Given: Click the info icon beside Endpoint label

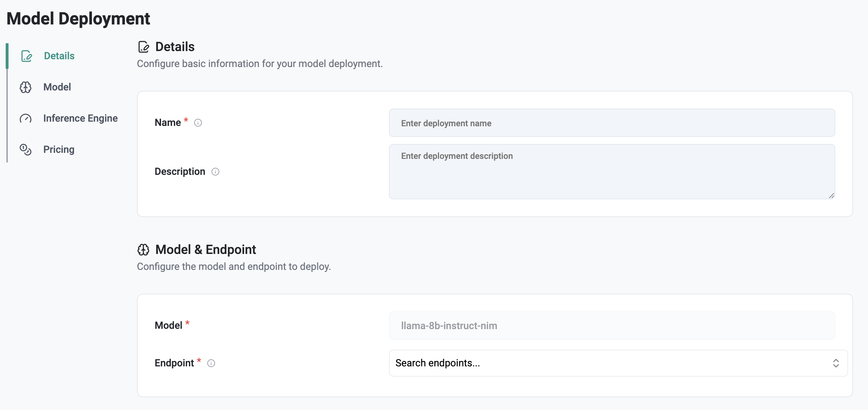Looking at the screenshot, I should [211, 363].
